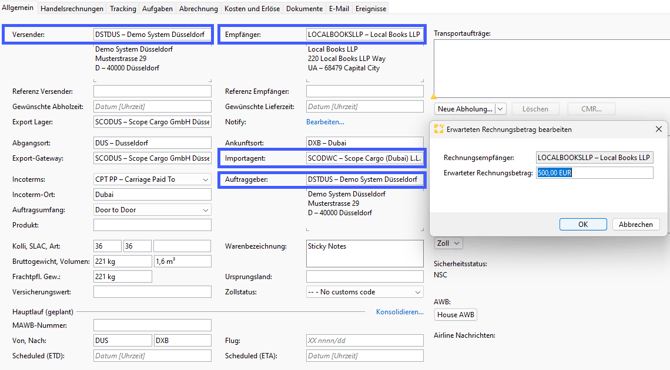Click the Volumen field with 1,6 m³
This screenshot has height=370, width=670.
tap(182, 261)
